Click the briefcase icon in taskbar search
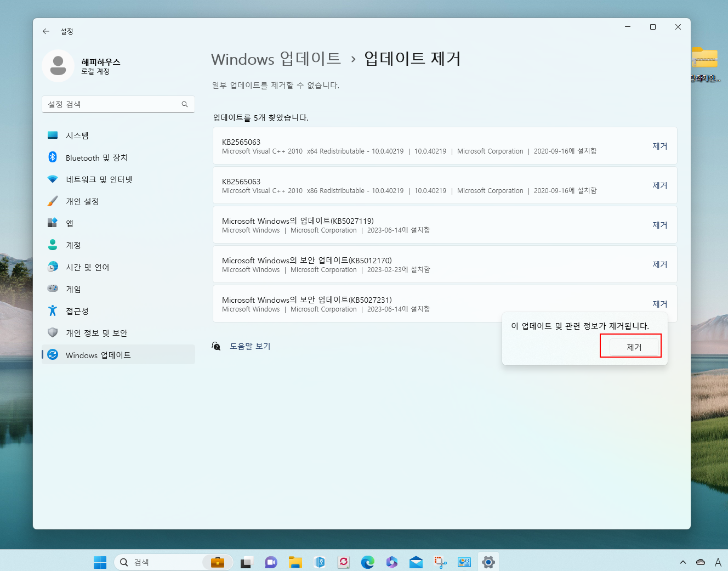The height and width of the screenshot is (571, 728). [x=218, y=562]
